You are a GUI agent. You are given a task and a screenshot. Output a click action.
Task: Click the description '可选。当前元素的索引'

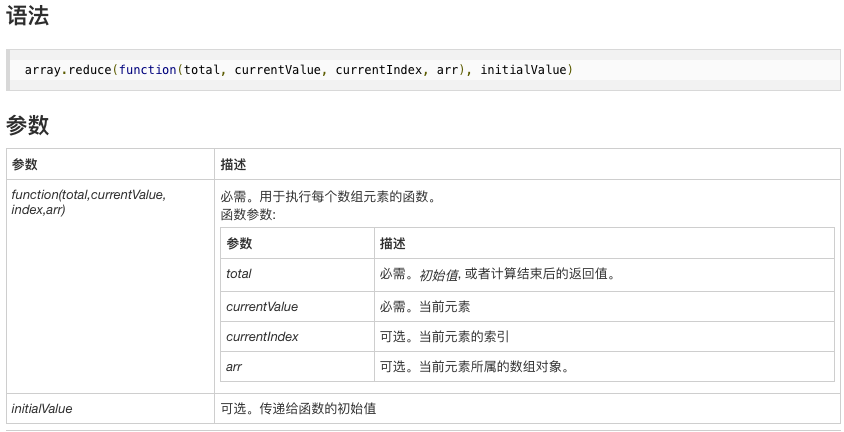[x=444, y=337]
